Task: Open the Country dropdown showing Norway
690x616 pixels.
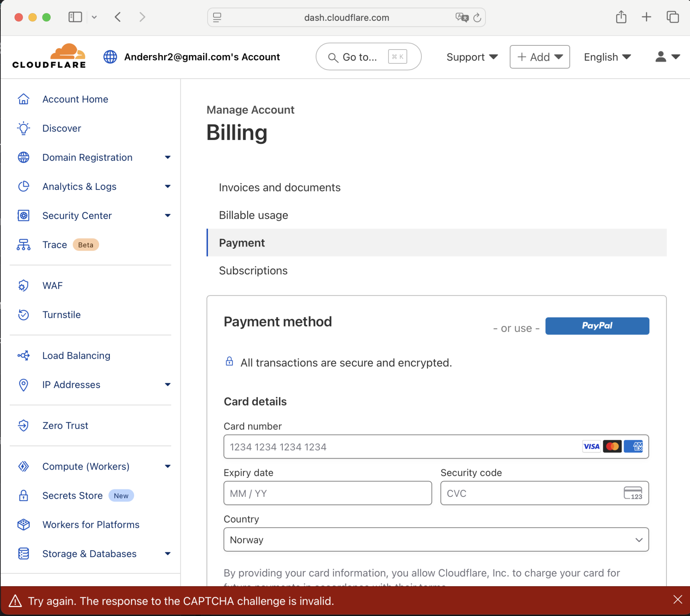Action: [x=436, y=540]
